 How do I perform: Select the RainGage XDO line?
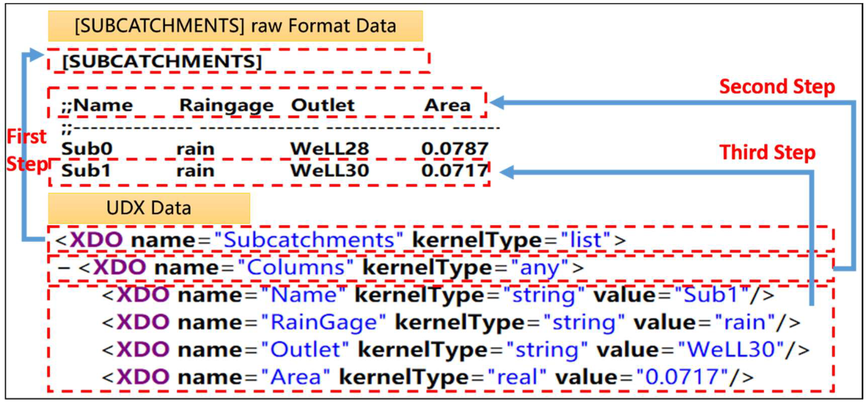tap(451, 322)
